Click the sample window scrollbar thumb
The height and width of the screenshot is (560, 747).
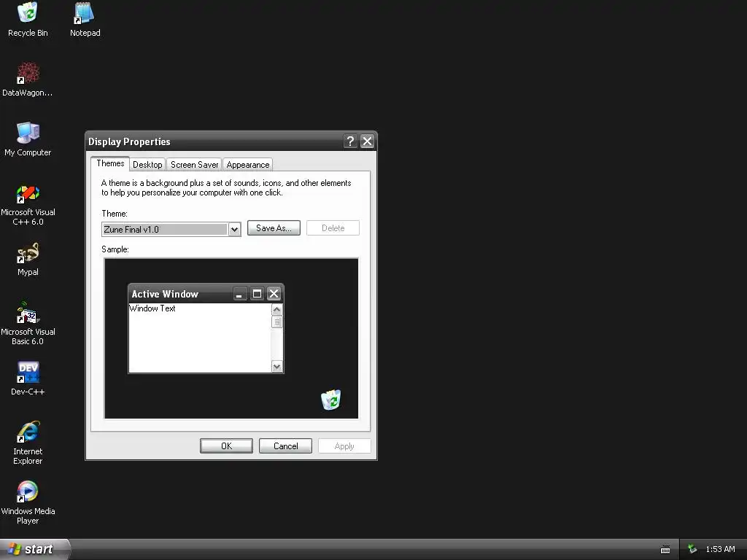click(x=276, y=322)
